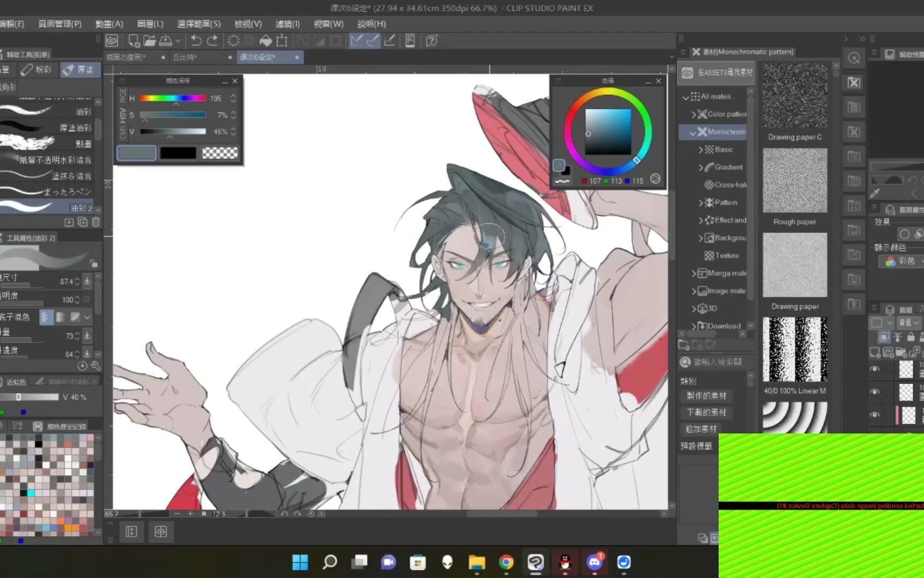Click the smartphone connection icon in command bar
The image size is (924, 578).
(410, 41)
